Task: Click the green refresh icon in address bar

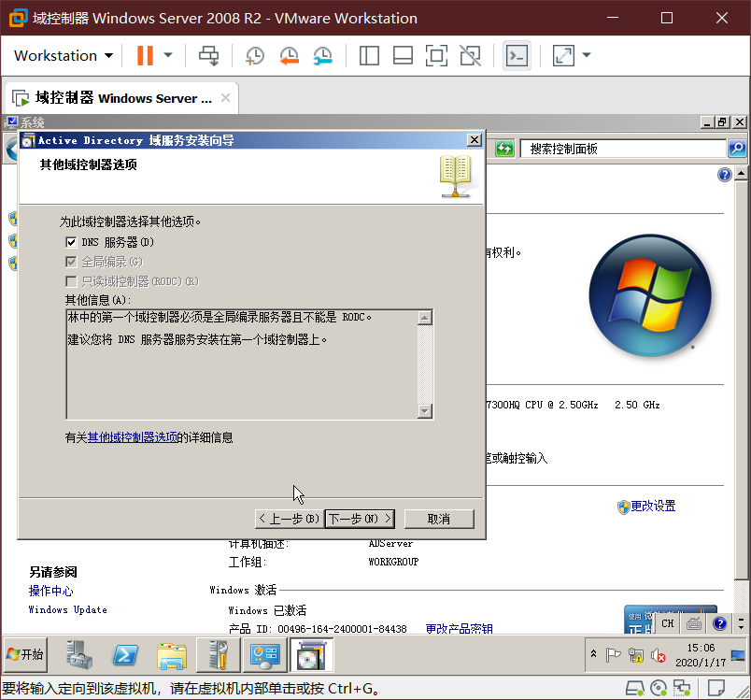Action: tap(504, 149)
